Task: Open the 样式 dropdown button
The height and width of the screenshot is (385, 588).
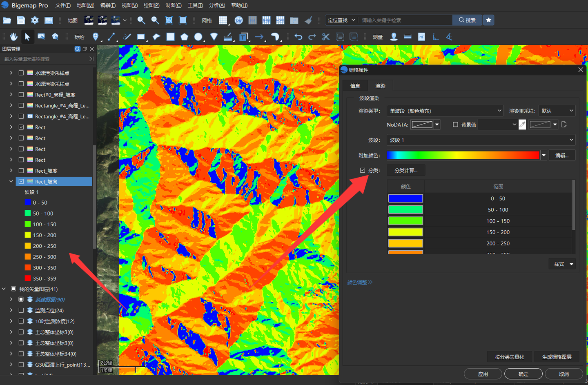Action: (x=562, y=264)
